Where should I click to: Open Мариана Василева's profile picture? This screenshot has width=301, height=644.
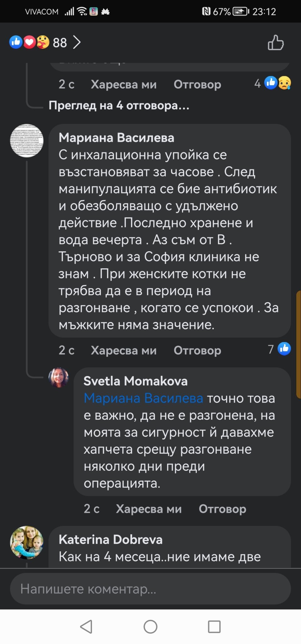point(27,141)
